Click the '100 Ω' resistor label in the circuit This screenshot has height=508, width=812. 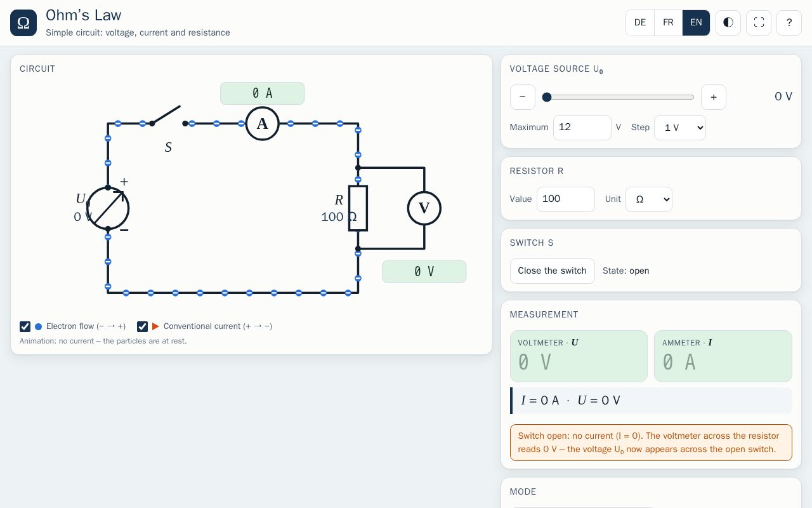339,217
